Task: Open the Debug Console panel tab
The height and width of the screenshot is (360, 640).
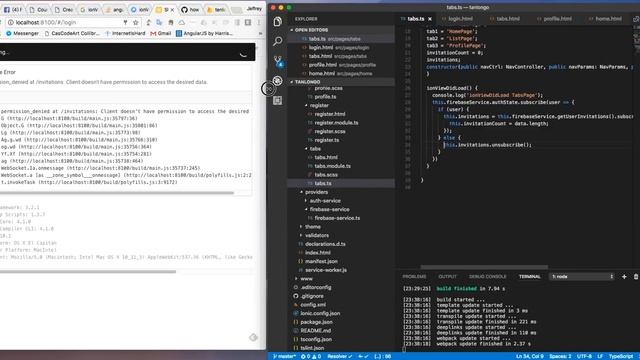Action: 487,277
